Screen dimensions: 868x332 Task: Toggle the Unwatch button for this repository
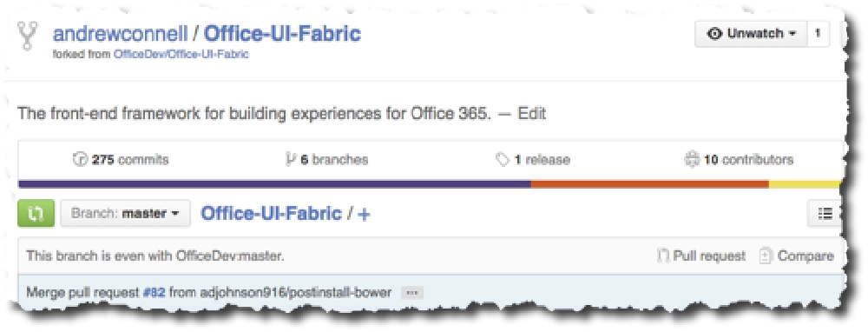(752, 34)
